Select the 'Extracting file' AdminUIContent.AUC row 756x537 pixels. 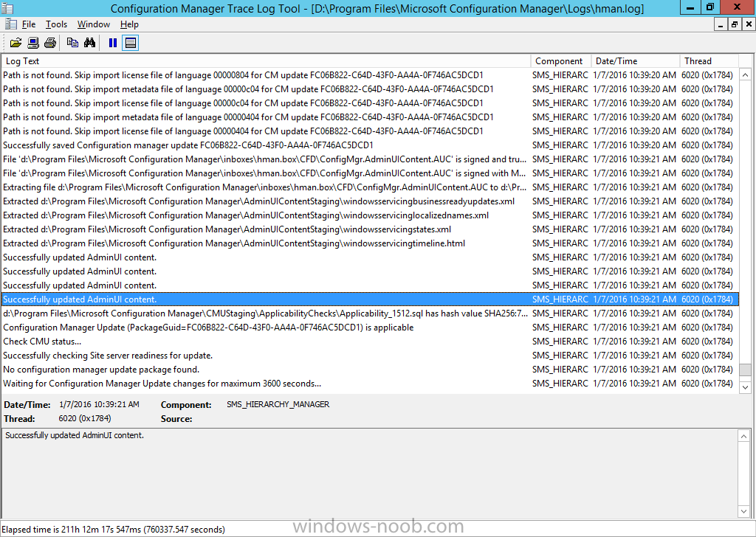(x=370, y=187)
